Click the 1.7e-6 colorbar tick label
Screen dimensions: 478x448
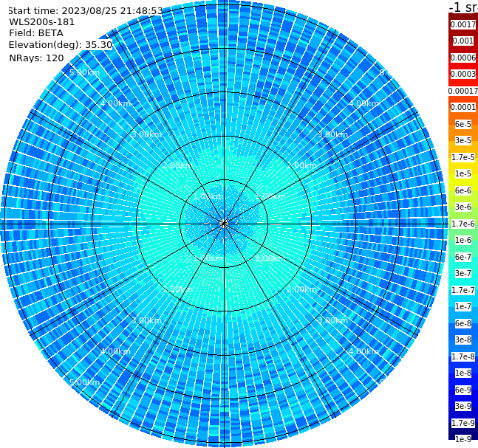coord(463,224)
